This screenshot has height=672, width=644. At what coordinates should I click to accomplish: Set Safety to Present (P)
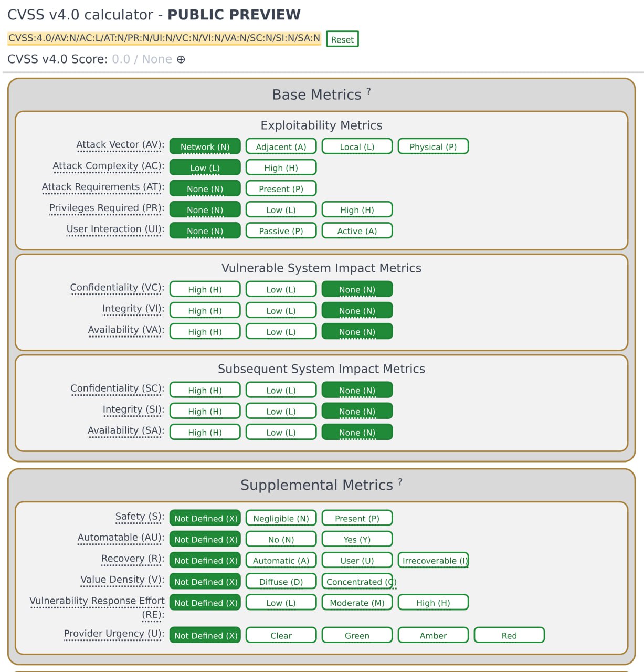click(x=357, y=519)
